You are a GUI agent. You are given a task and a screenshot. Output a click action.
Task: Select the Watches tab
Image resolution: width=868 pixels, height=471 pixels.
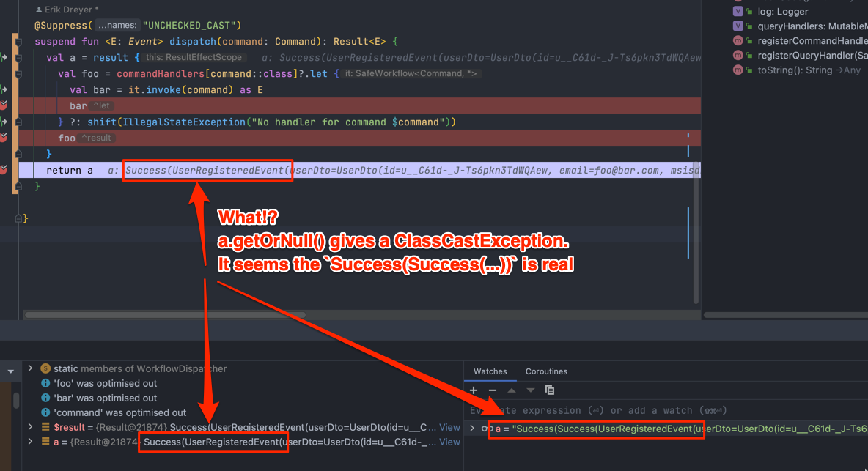490,371
